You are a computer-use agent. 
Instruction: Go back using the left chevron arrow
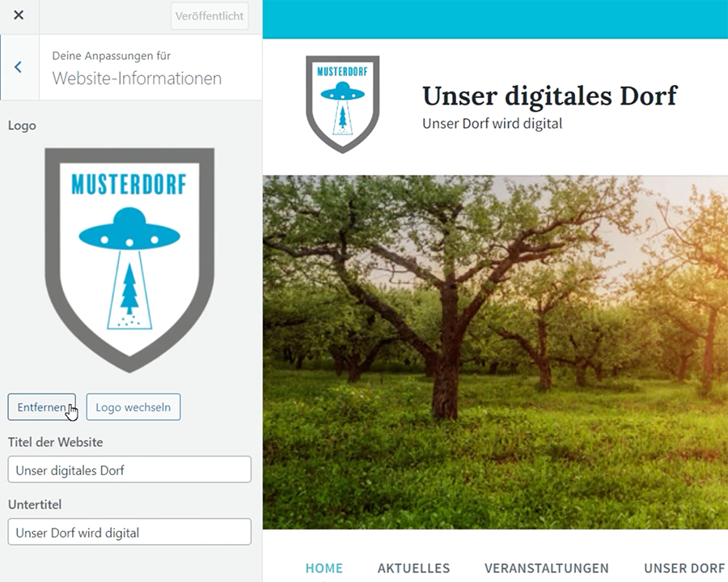point(18,67)
